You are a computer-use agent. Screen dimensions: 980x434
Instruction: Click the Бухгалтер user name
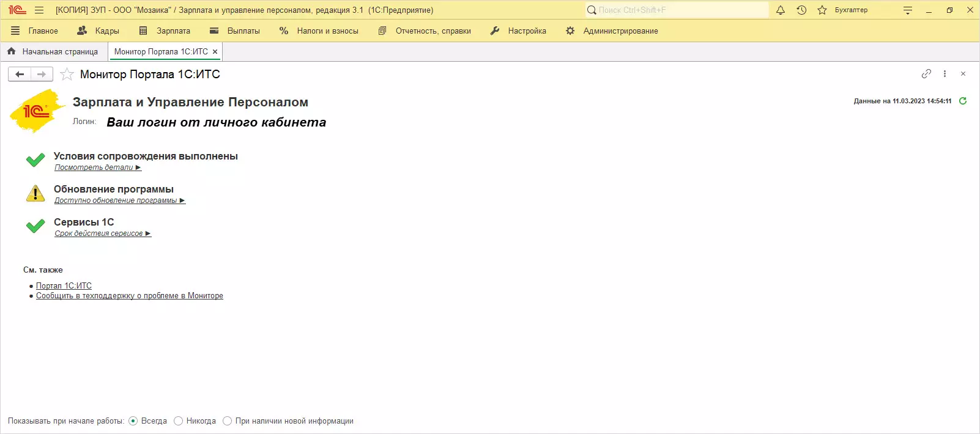851,10
